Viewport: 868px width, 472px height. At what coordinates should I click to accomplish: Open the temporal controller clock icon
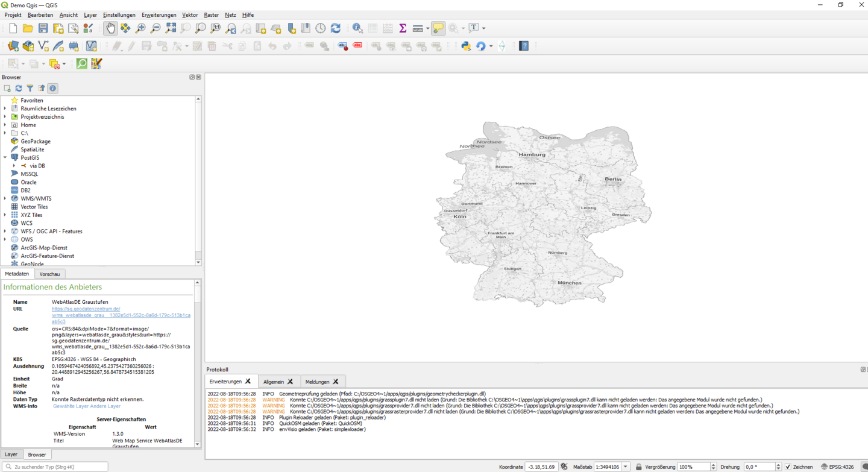coord(321,28)
